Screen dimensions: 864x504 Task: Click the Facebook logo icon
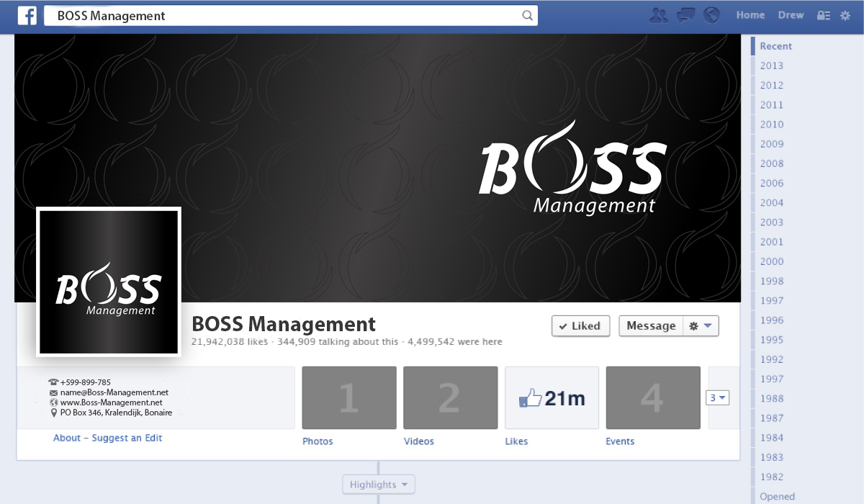tap(27, 16)
